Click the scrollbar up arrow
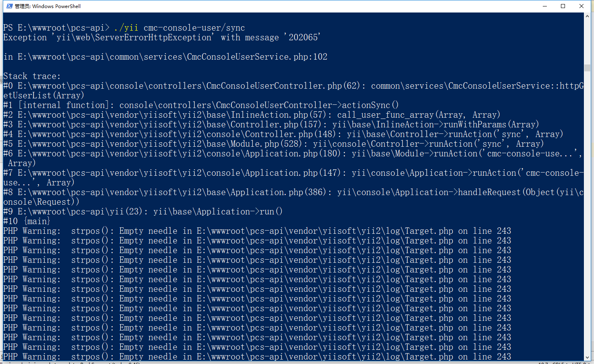This screenshot has height=364, width=594. click(587, 16)
